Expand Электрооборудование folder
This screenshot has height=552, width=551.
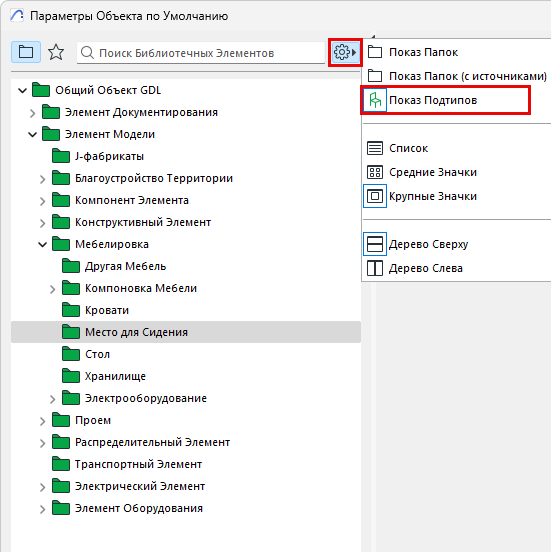pos(52,399)
